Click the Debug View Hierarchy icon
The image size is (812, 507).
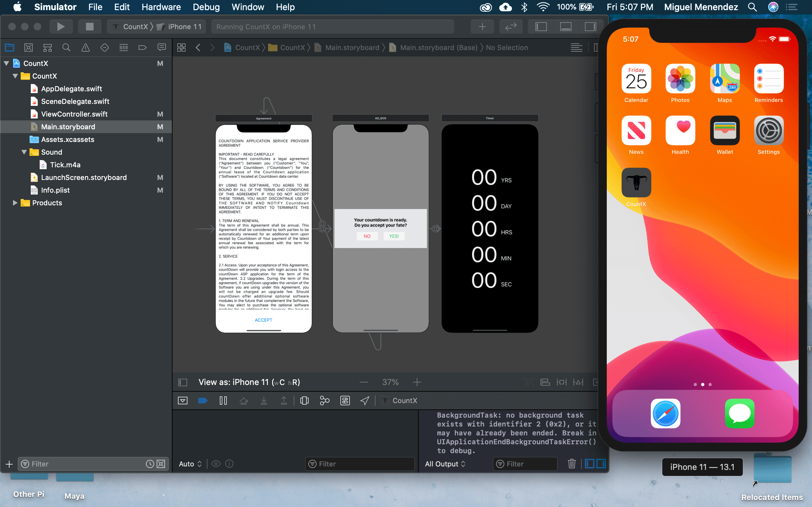pos(304,400)
